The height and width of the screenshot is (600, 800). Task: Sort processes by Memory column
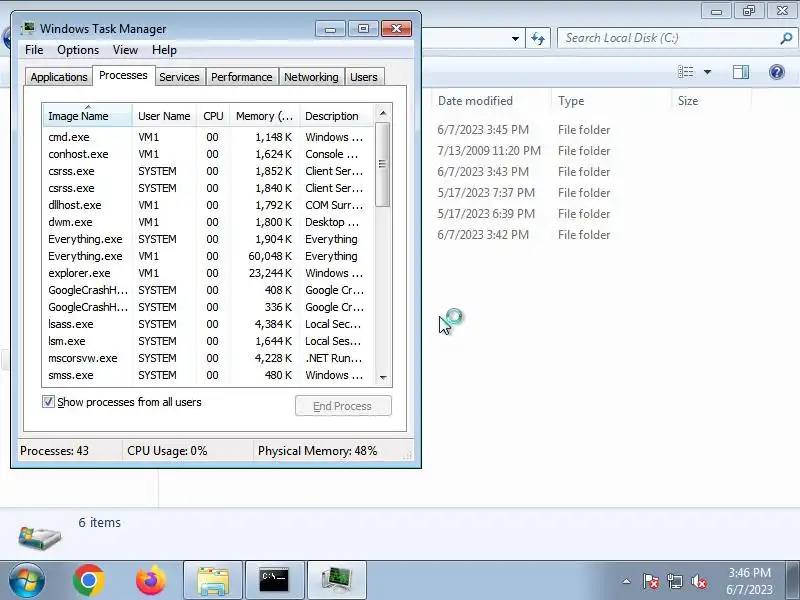pos(264,116)
